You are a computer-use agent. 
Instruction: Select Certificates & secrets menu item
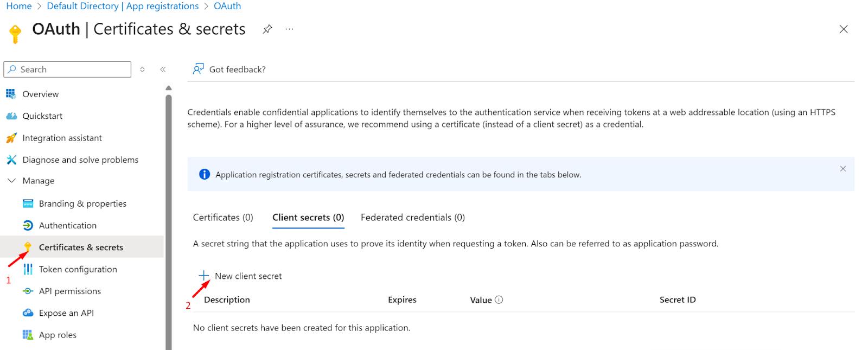coord(81,247)
